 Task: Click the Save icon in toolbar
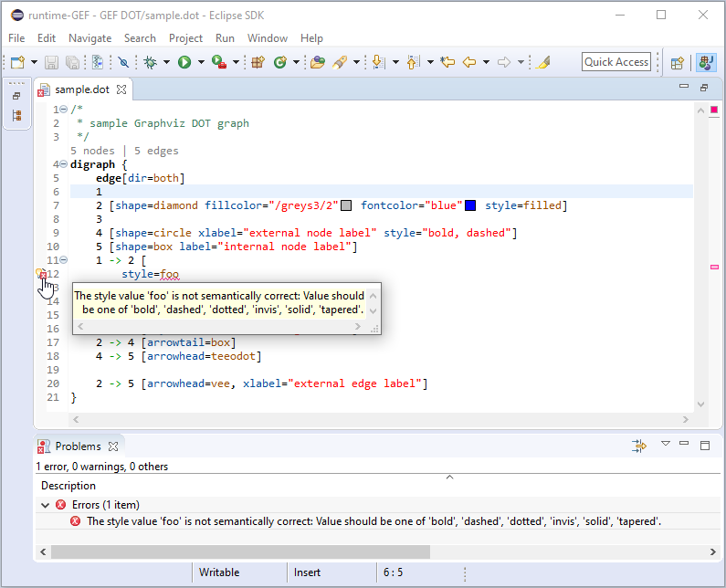(x=51, y=62)
